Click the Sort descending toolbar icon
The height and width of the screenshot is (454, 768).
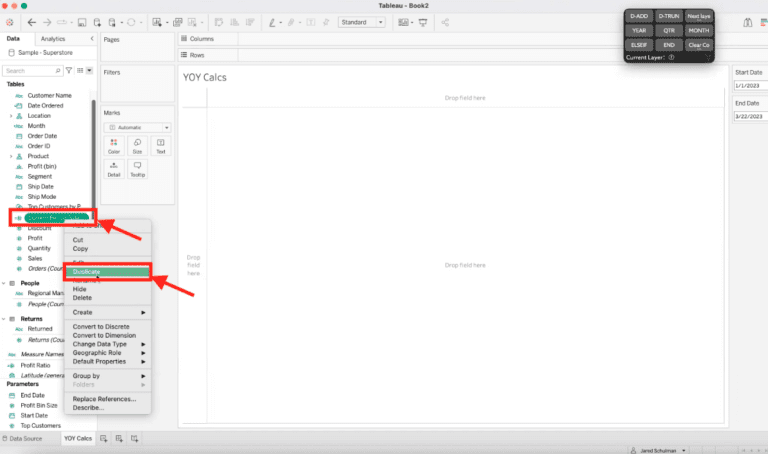250,23
